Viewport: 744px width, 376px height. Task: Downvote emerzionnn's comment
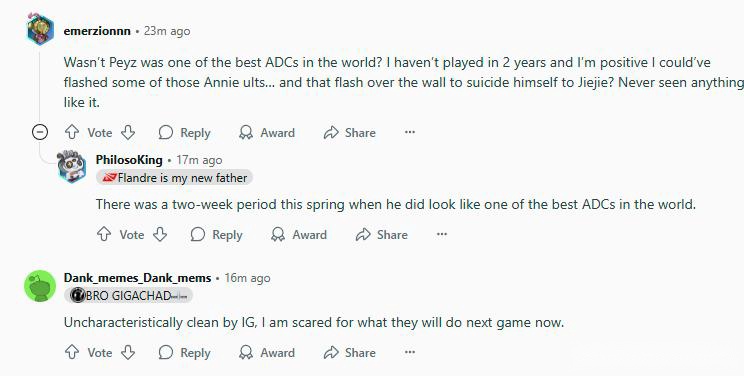point(128,132)
